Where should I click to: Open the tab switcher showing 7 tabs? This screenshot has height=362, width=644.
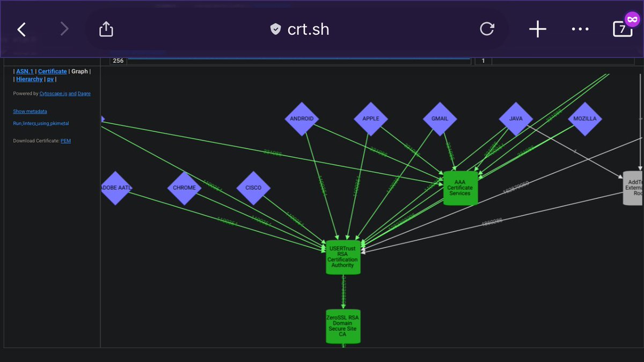tap(623, 29)
